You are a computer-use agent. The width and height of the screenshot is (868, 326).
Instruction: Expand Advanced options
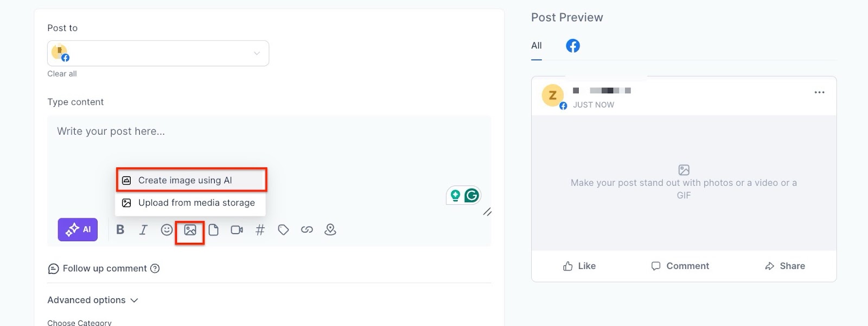[x=93, y=300]
